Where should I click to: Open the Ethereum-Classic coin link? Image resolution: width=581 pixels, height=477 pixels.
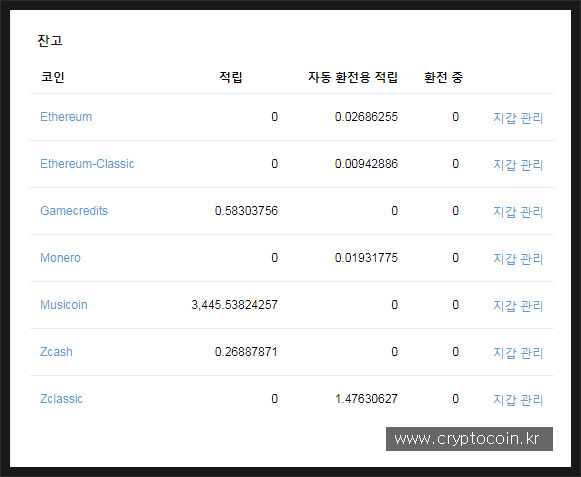point(87,164)
